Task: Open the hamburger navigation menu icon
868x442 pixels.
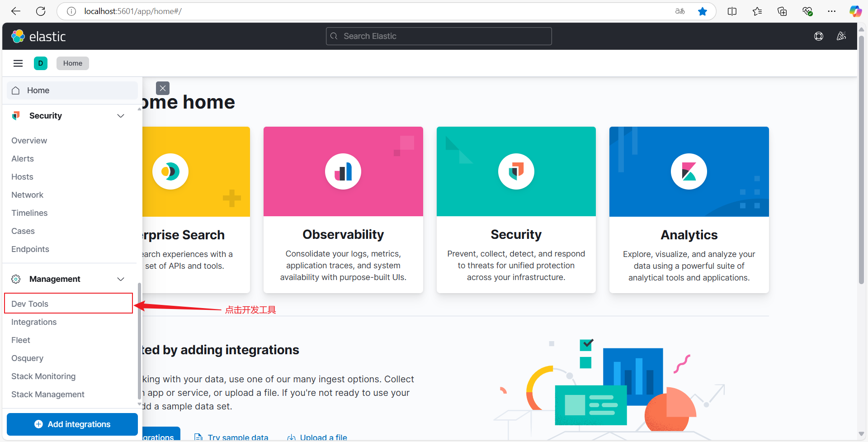Action: tap(18, 63)
